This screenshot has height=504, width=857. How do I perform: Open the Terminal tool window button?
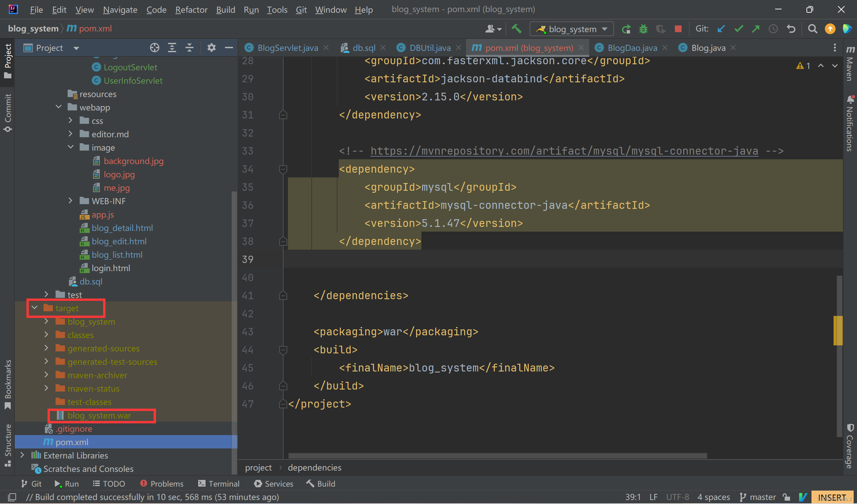(x=219, y=484)
